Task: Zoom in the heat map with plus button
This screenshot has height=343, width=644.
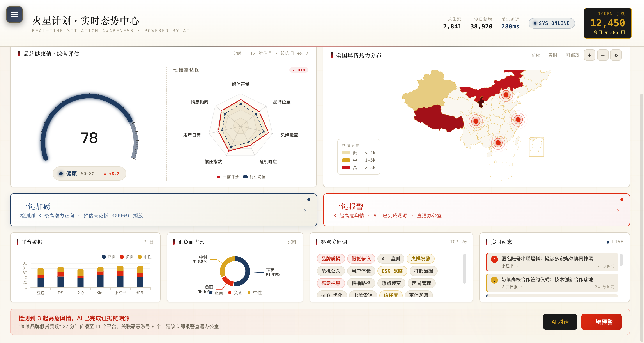Action: point(589,55)
